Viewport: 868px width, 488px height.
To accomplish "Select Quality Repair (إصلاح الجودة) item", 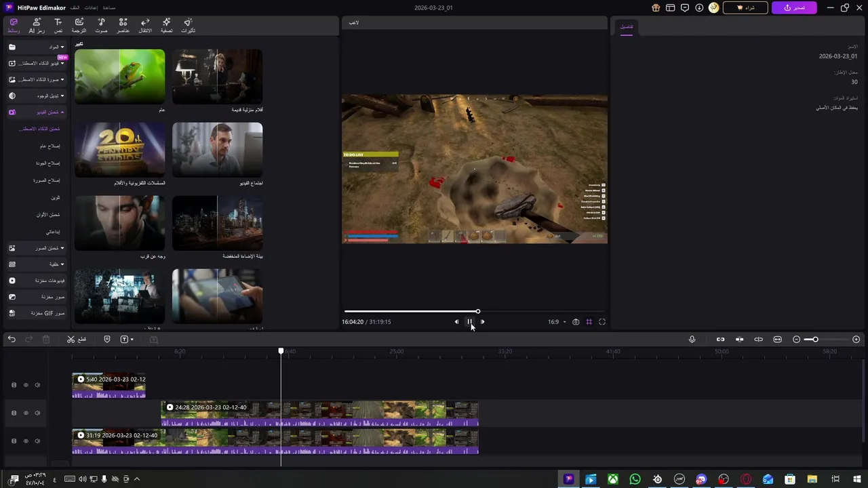I will pyautogui.click(x=47, y=163).
